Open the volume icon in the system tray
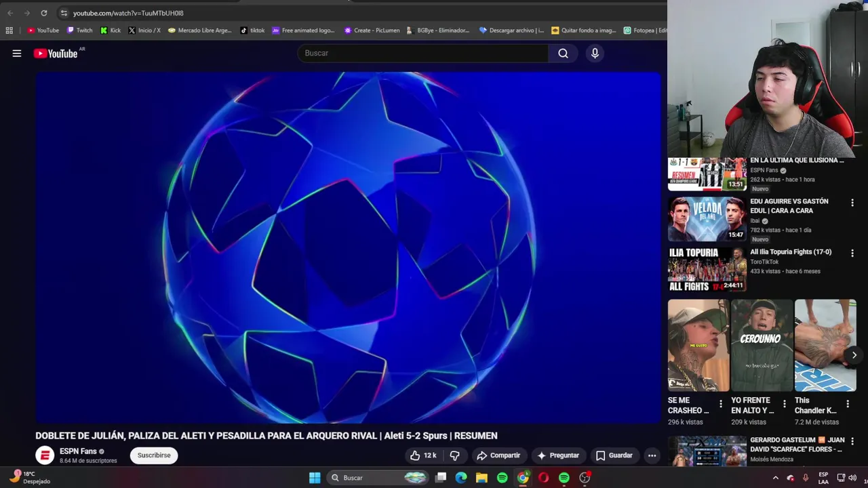 (853, 478)
